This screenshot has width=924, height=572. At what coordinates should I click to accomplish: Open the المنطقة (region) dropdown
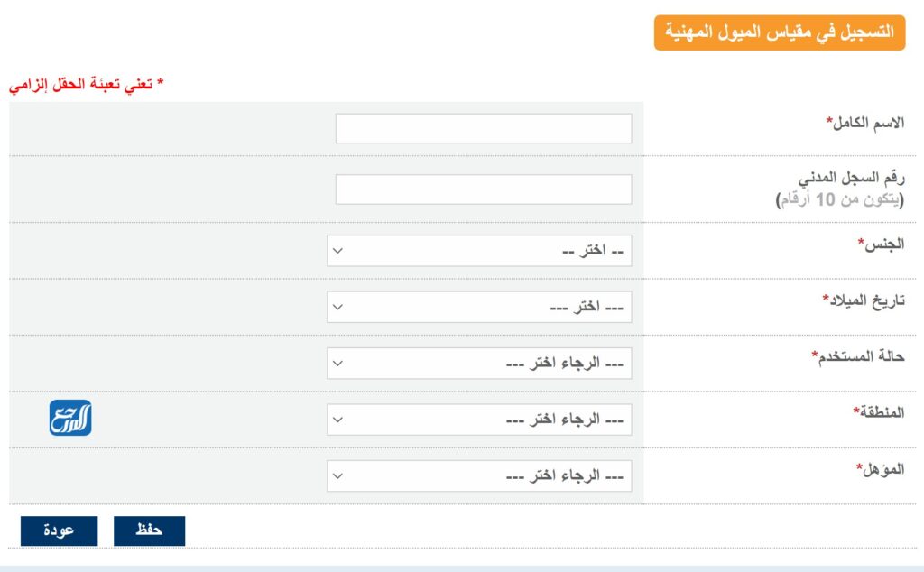point(481,419)
